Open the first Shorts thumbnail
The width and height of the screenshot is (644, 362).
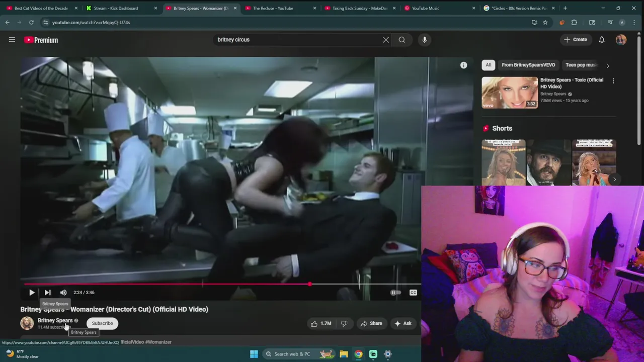[x=503, y=163]
